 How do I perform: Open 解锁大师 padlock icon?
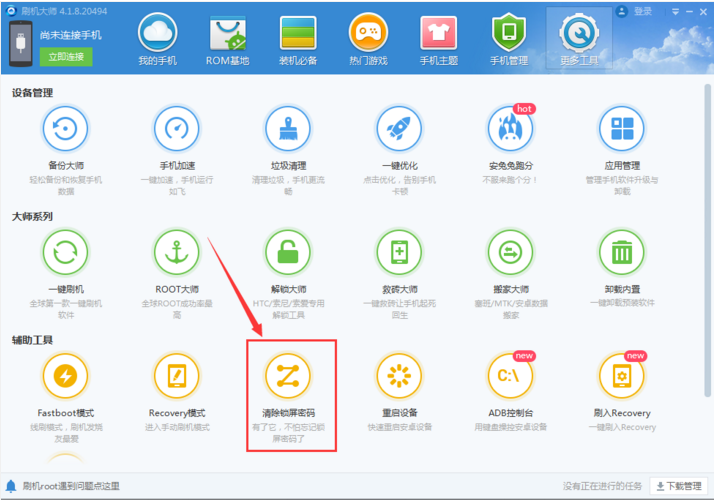(x=288, y=252)
